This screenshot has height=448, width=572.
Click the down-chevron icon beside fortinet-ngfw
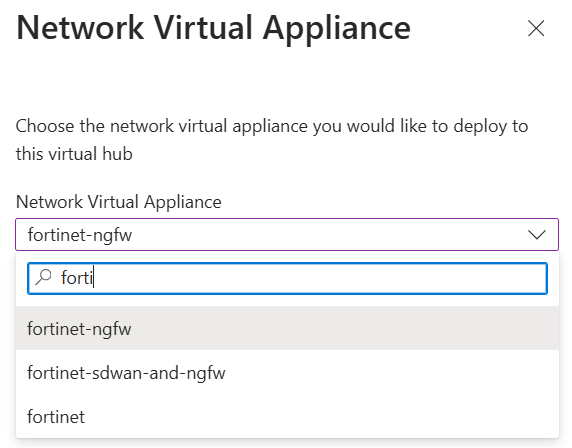(537, 235)
